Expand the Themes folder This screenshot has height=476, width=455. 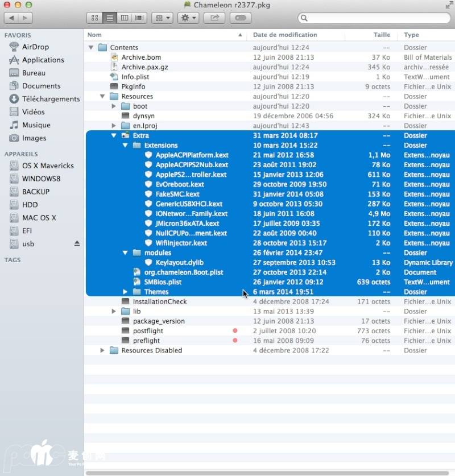[125, 292]
